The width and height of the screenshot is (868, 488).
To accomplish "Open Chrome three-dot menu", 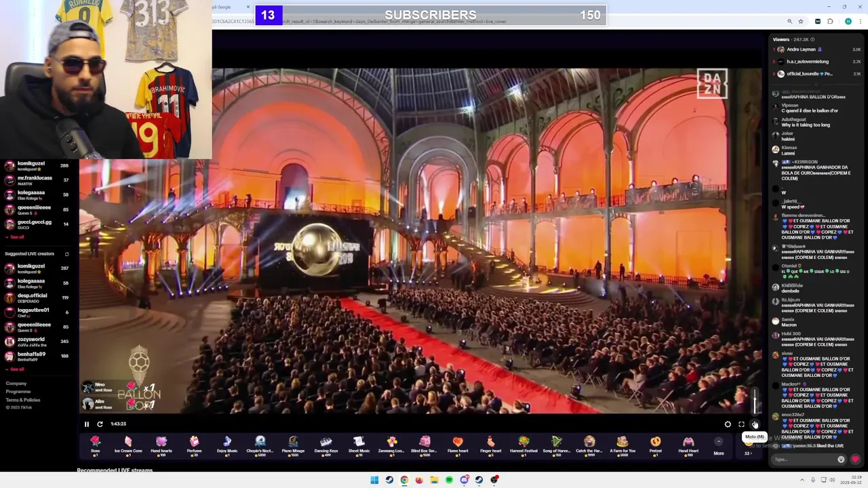I will 859,22.
